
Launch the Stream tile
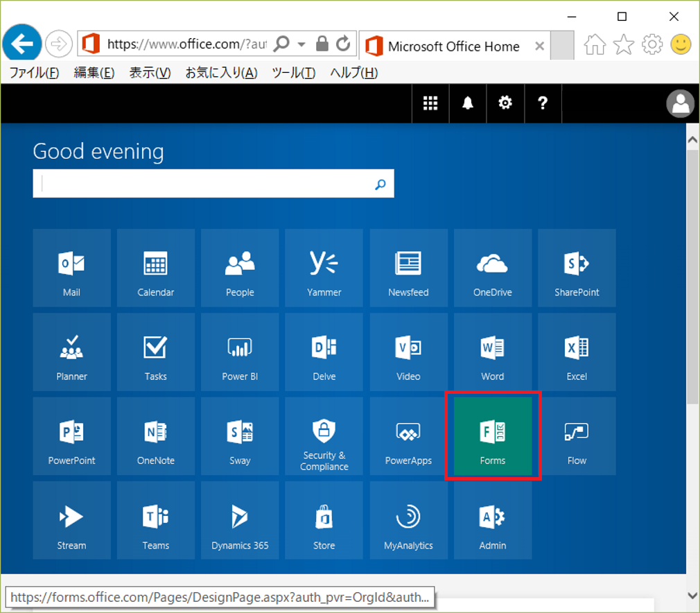coord(71,520)
